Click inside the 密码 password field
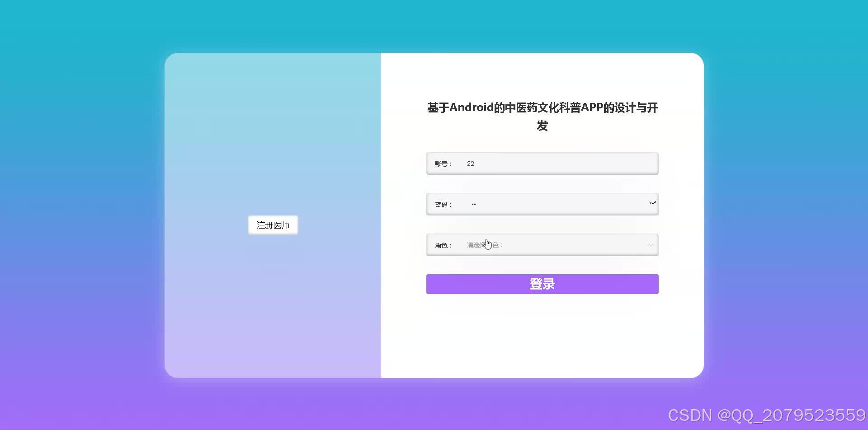This screenshot has width=868, height=430. pos(542,204)
